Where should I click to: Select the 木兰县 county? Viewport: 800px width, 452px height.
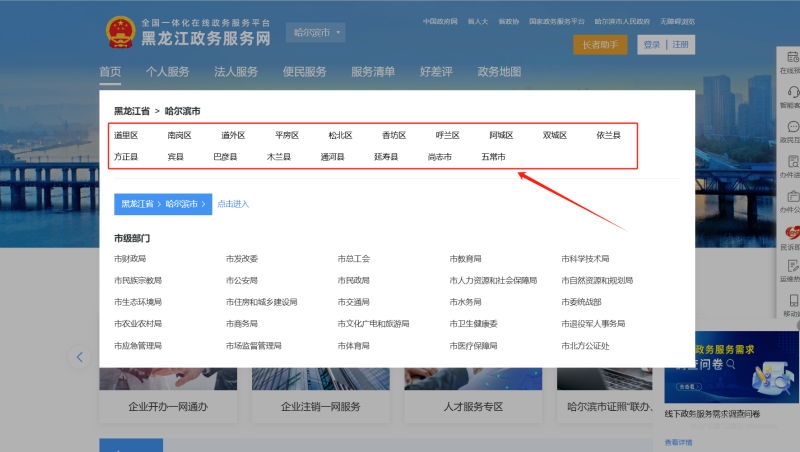coord(279,157)
